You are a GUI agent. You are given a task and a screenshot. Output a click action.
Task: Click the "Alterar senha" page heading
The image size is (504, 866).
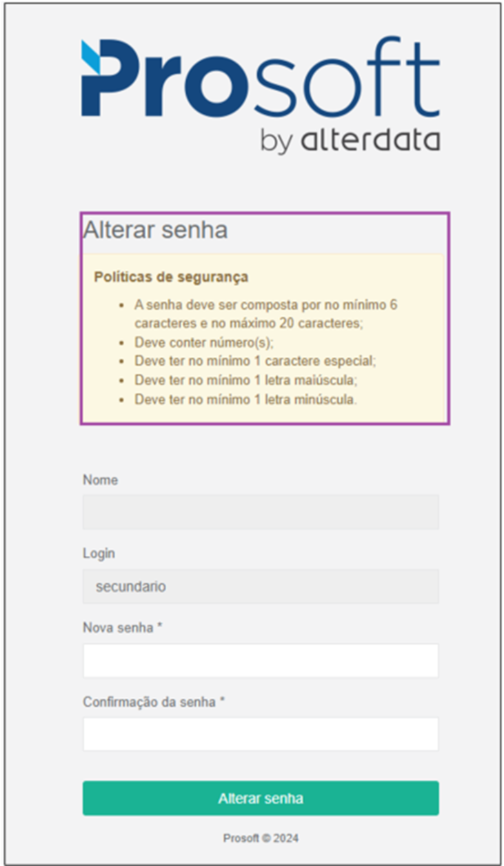(155, 230)
